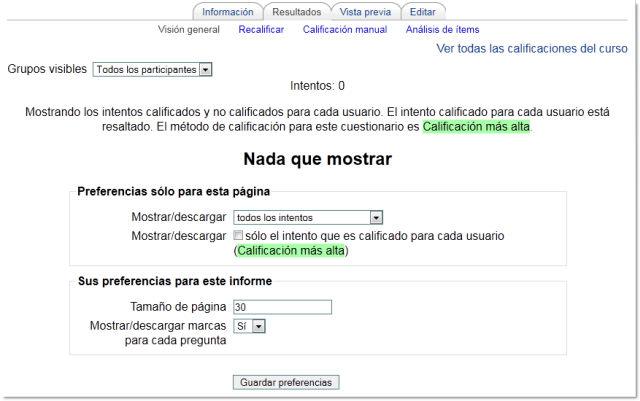Click the 'Intentos: 0' count text
This screenshot has height=401, width=640.
pyautogui.click(x=317, y=86)
